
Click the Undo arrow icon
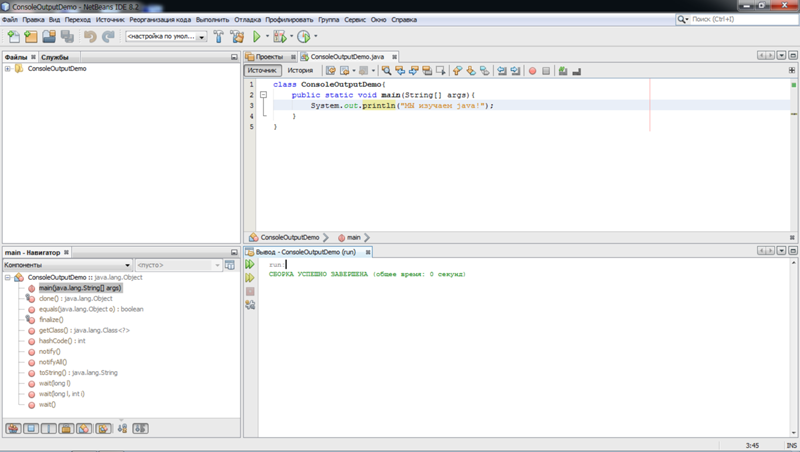point(90,37)
